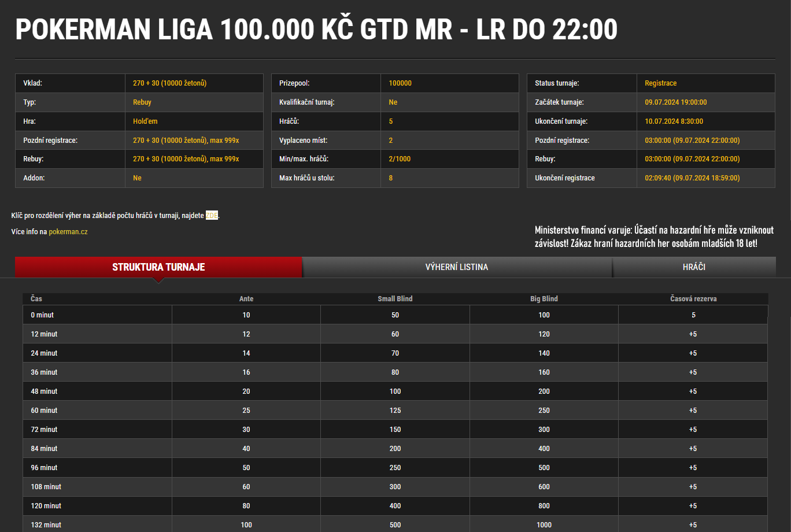Open the ZDE link for prize distribution

(212, 215)
